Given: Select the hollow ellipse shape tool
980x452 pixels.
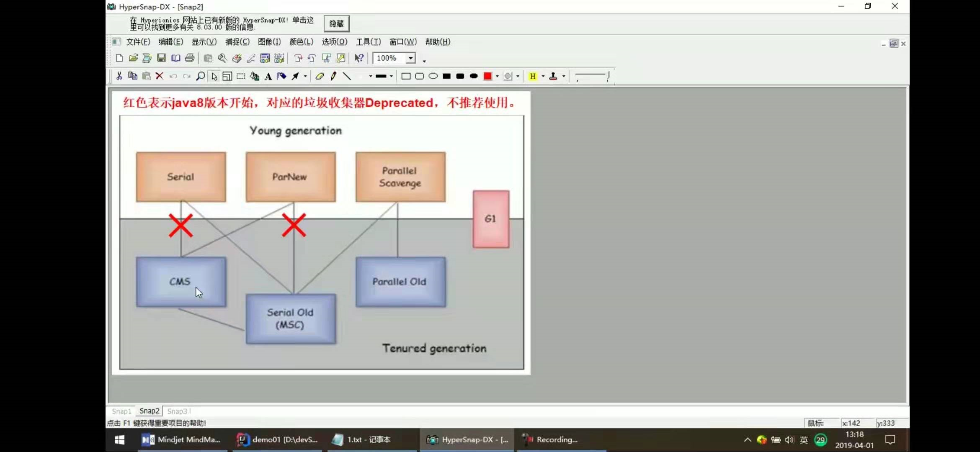Looking at the screenshot, I should pyautogui.click(x=433, y=76).
